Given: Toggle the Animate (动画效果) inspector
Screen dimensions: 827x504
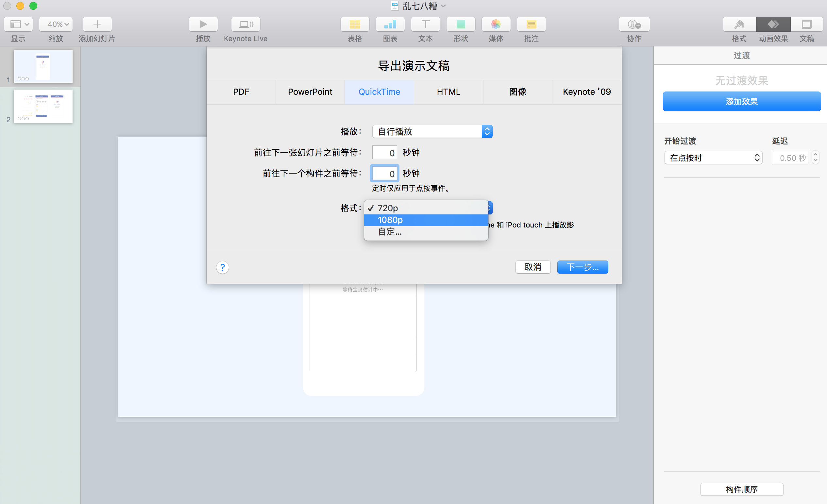Looking at the screenshot, I should tap(773, 24).
